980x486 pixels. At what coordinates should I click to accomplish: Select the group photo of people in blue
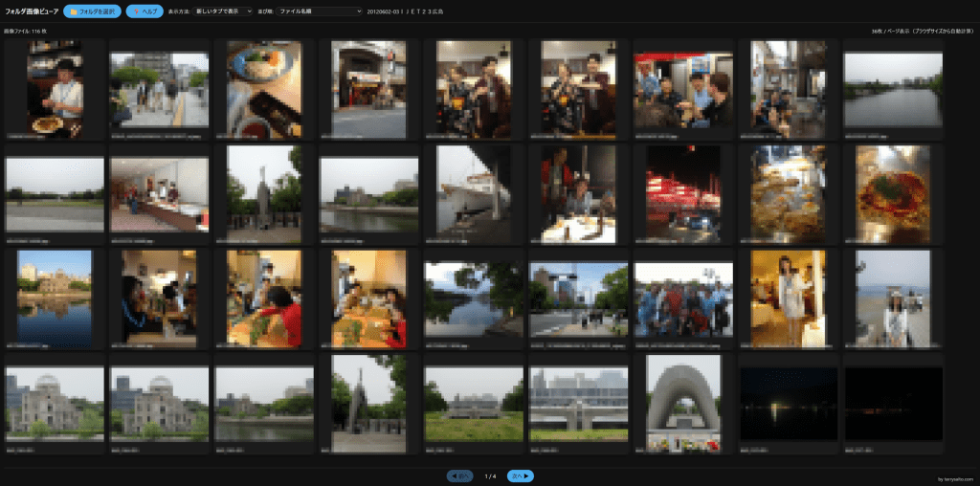(682, 299)
